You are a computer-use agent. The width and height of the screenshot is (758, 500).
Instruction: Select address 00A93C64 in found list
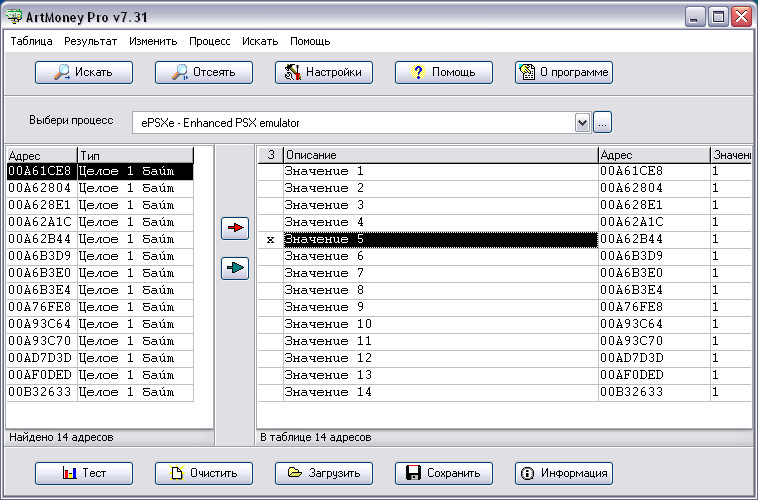pos(42,324)
